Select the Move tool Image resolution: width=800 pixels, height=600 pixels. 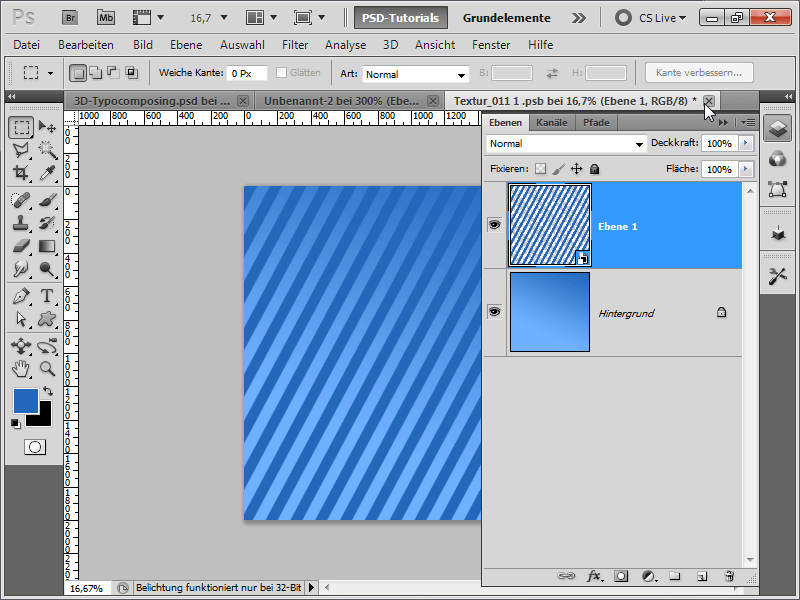click(x=47, y=127)
